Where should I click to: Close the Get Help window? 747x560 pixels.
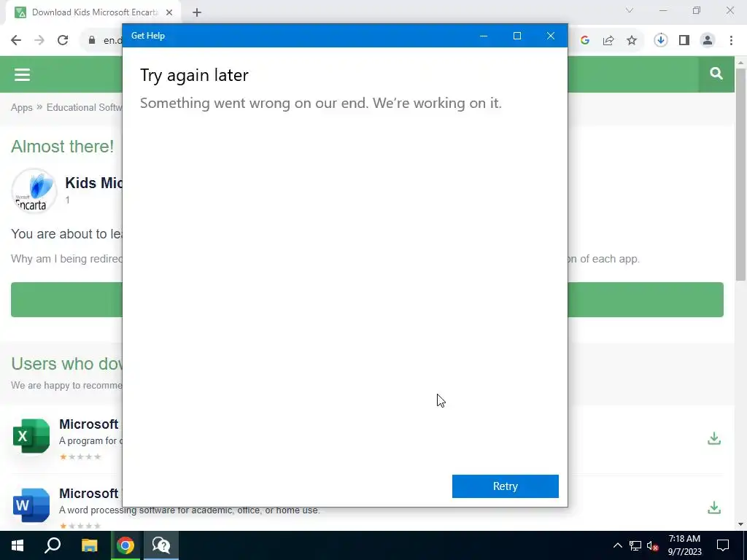click(551, 36)
